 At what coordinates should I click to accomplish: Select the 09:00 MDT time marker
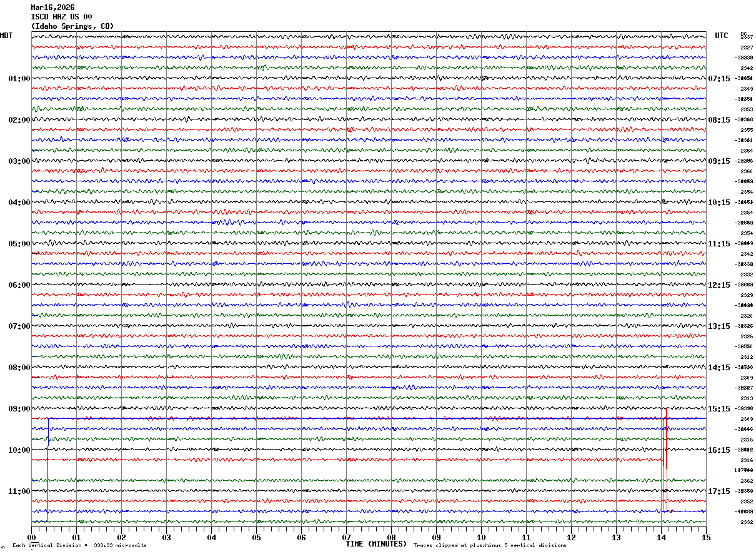coord(19,409)
